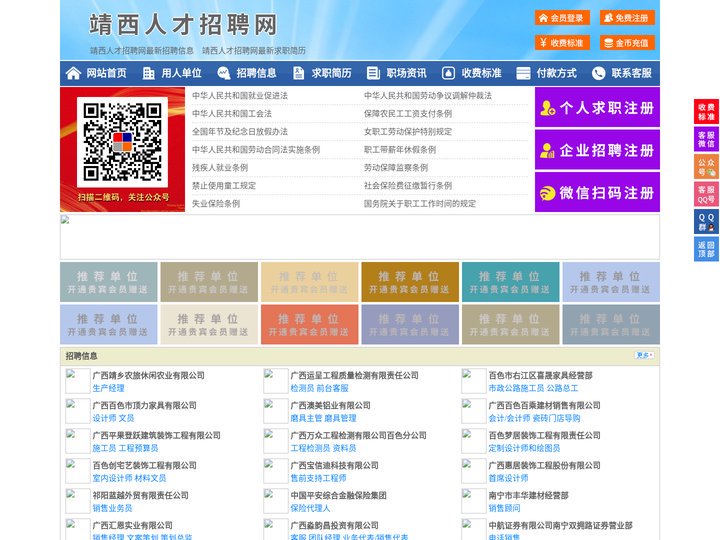The image size is (720, 540).
Task: Open link 失业保险条例
Action: pos(216,203)
